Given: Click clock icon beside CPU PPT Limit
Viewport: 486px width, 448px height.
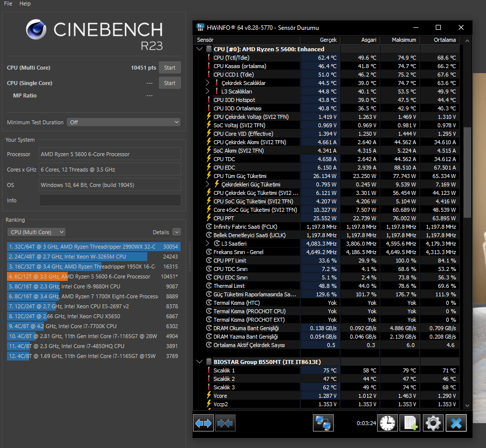Looking at the screenshot, I should [209, 260].
